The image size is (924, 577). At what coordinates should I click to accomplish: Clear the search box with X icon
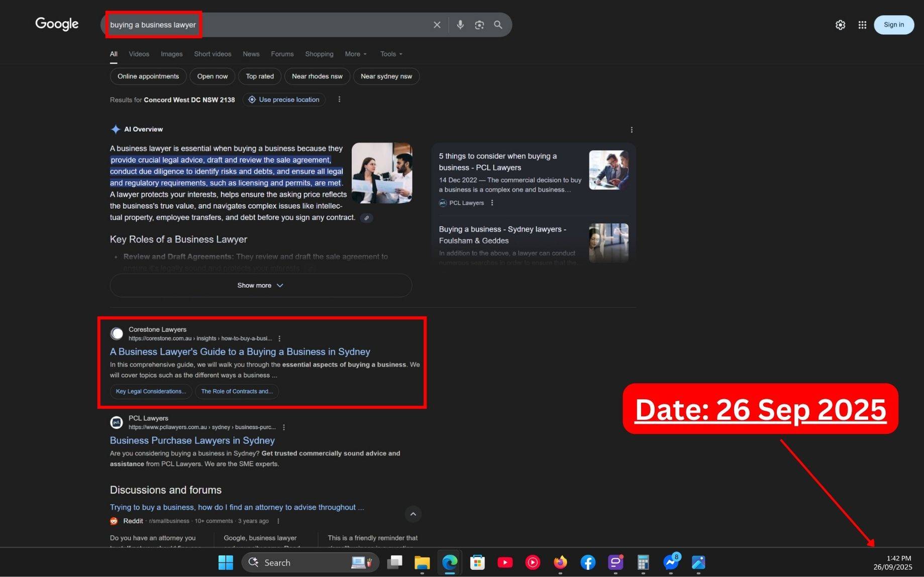pyautogui.click(x=437, y=25)
